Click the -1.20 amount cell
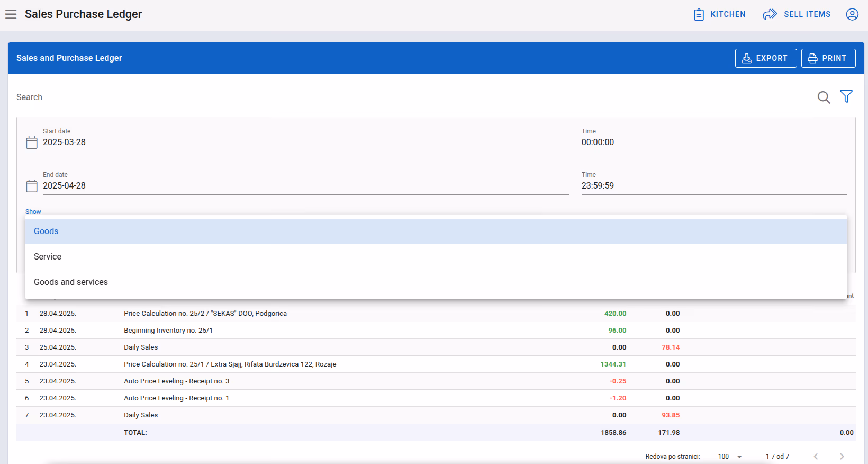Image resolution: width=868 pixels, height=464 pixels. coord(618,398)
